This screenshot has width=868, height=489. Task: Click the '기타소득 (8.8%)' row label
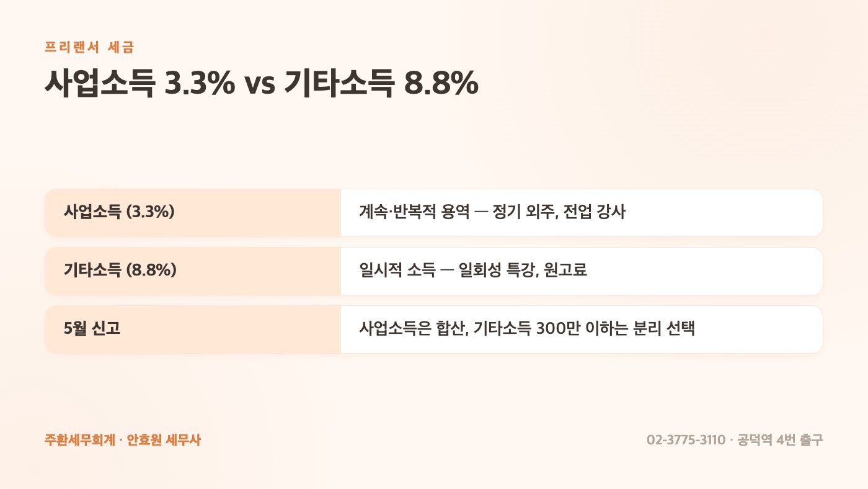tap(120, 271)
